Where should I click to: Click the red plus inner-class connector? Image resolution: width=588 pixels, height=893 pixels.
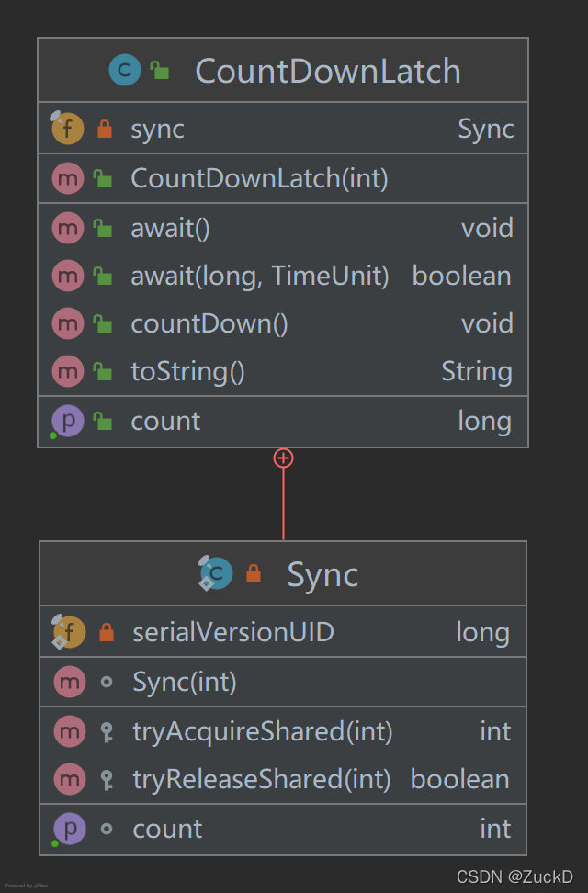283,458
